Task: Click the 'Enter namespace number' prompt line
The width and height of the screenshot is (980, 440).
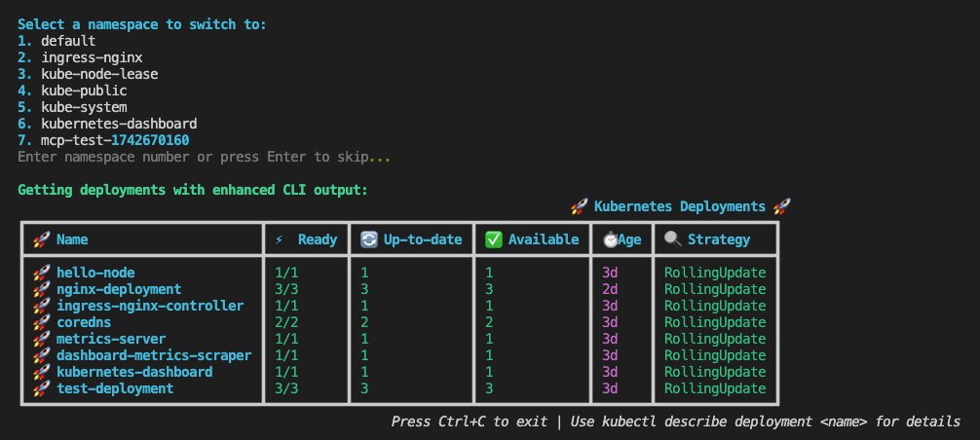Action: click(x=205, y=157)
